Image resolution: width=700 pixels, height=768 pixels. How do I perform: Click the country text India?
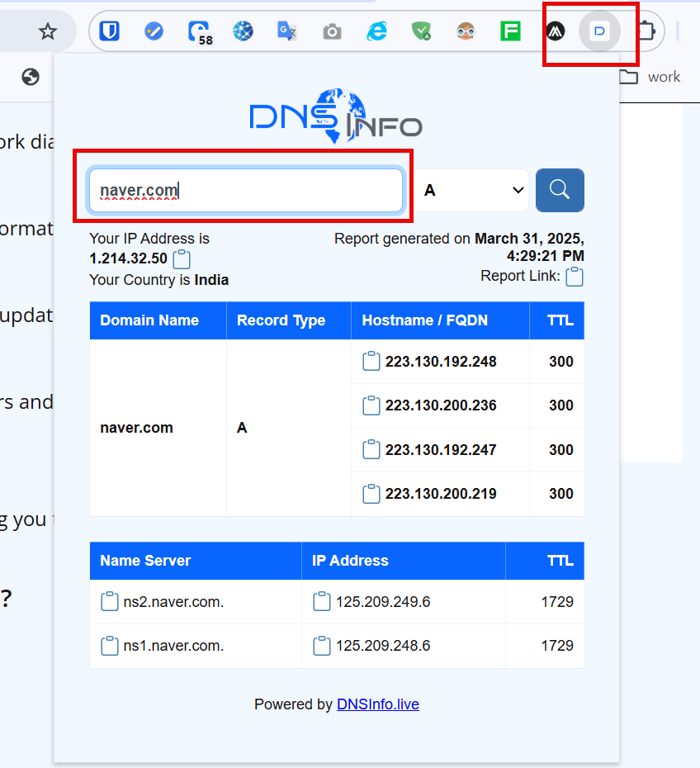(x=211, y=280)
